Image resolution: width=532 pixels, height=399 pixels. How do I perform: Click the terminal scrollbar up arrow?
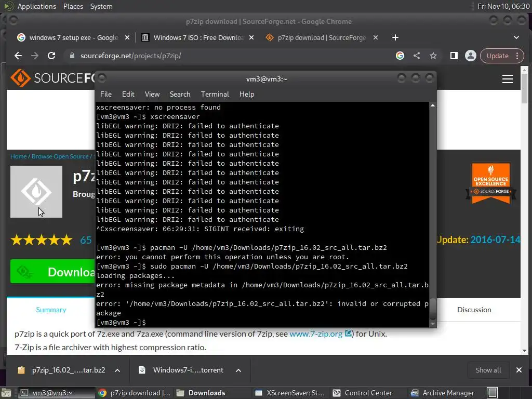coord(433,105)
